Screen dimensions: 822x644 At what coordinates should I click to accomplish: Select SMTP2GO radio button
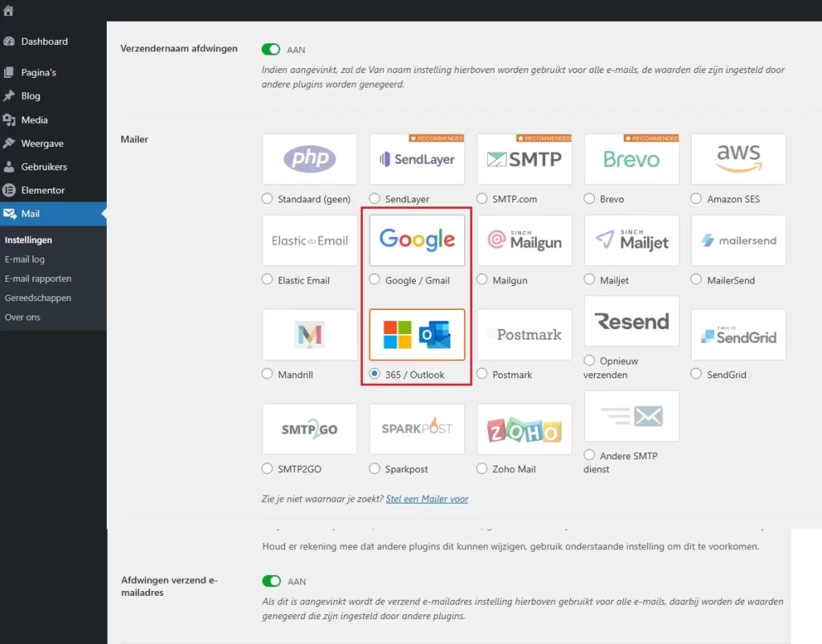pyautogui.click(x=267, y=468)
